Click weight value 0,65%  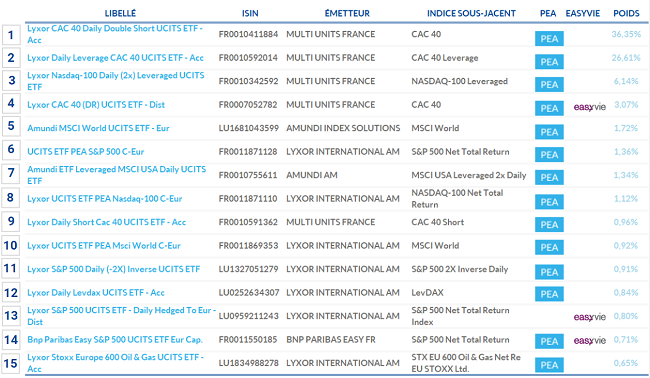[x=626, y=363]
